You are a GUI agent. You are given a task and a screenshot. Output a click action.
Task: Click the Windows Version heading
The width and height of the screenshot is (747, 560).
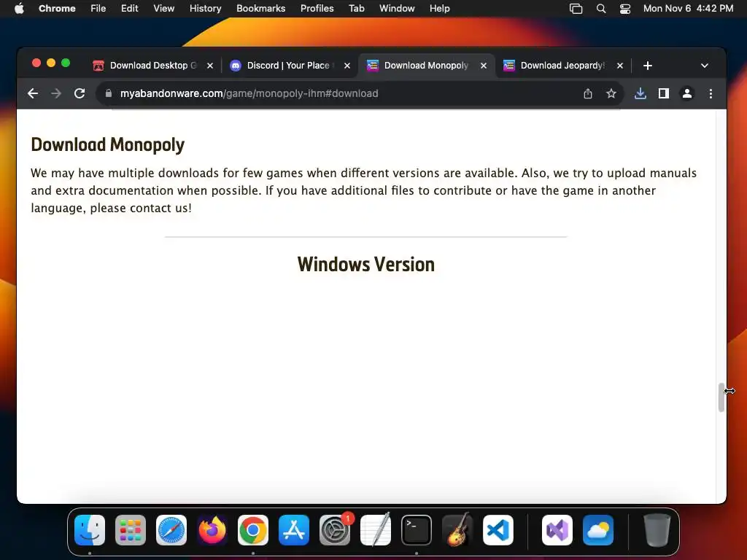point(366,264)
